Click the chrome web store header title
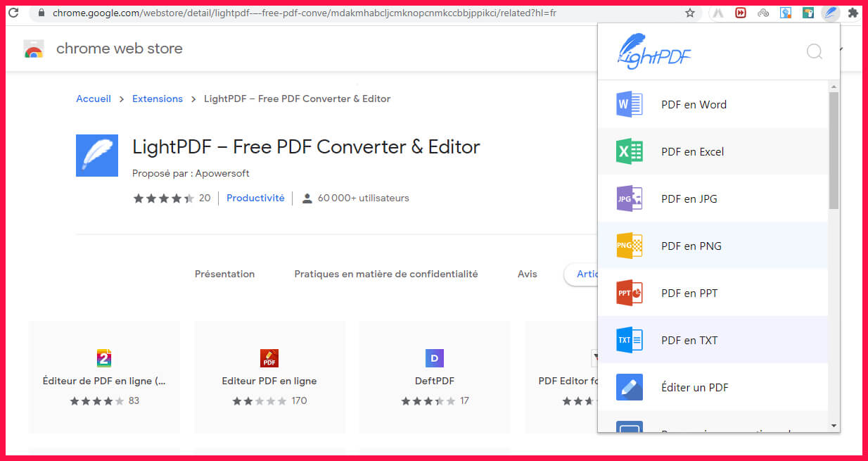 pos(120,49)
